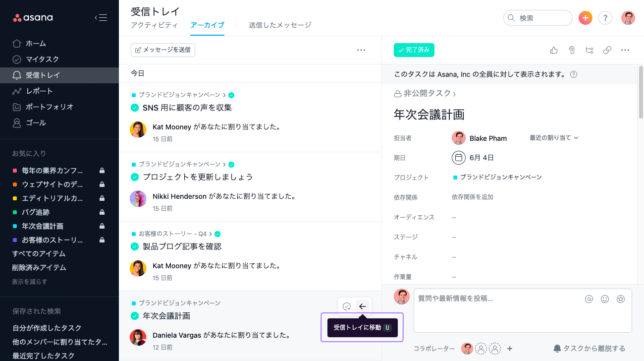Click the thumbs-up like icon on task
Viewport: 644px width, 361px height.
point(554,50)
